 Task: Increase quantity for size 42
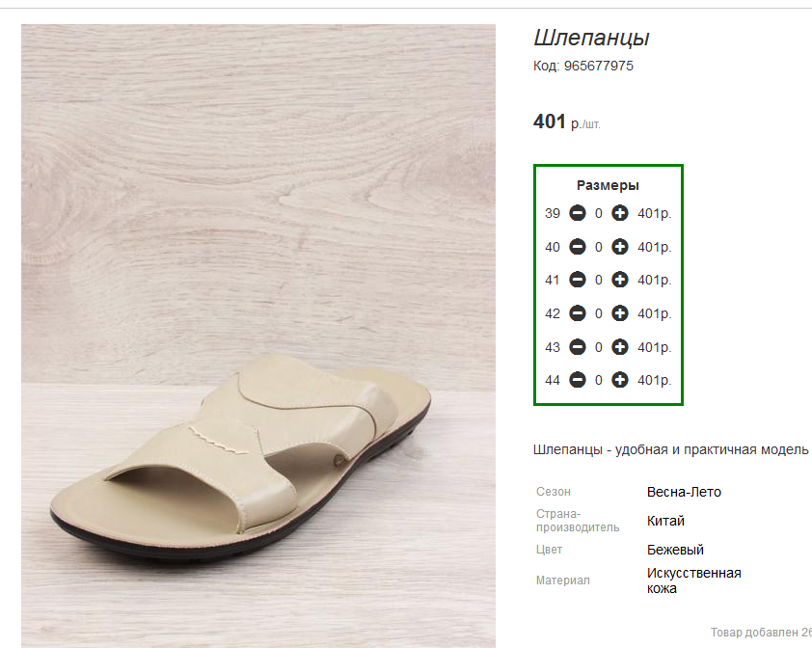coord(619,313)
